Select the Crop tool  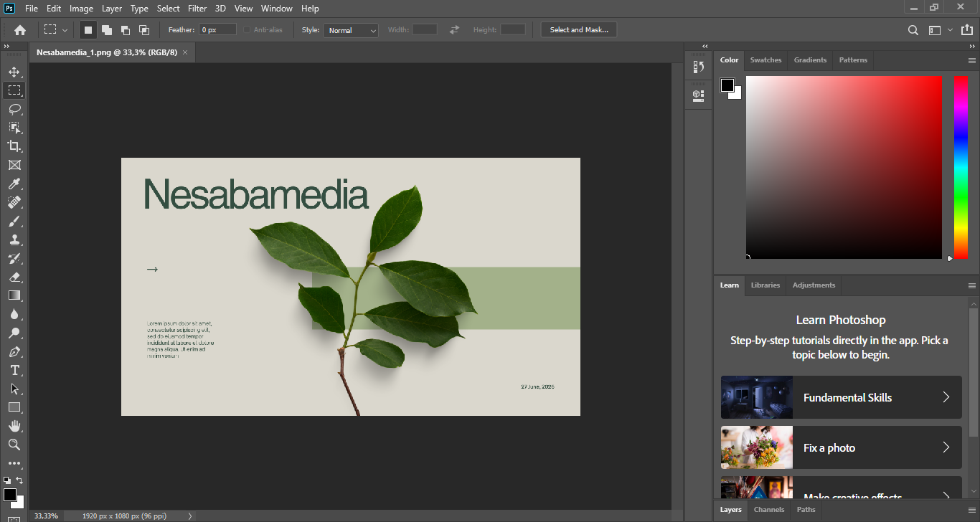point(14,146)
